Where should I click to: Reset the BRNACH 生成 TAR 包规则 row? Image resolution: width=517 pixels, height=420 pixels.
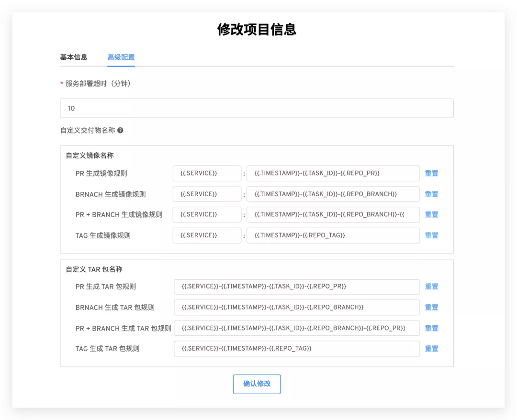point(431,307)
